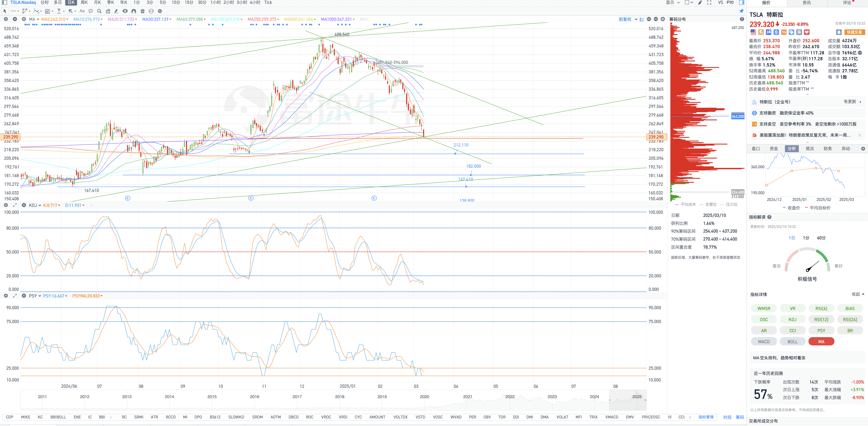Close the KDJ indicator panel

tap(24, 205)
